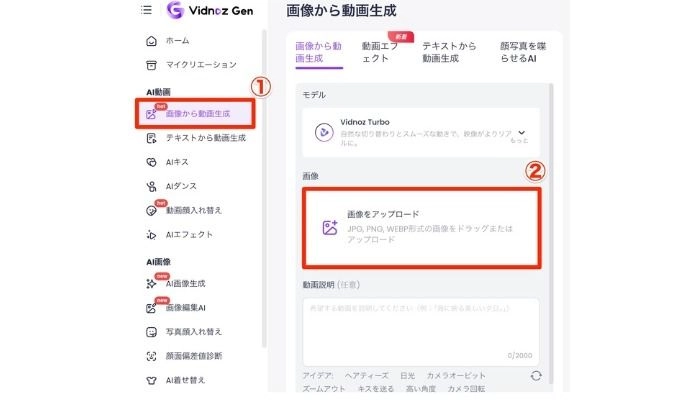Click the 画像編集AI edit icon
This screenshot has width=700, height=400.
tap(151, 308)
